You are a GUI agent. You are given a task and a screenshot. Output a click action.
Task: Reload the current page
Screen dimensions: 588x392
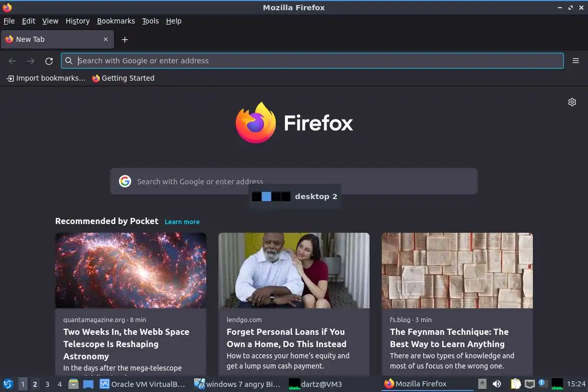click(49, 61)
